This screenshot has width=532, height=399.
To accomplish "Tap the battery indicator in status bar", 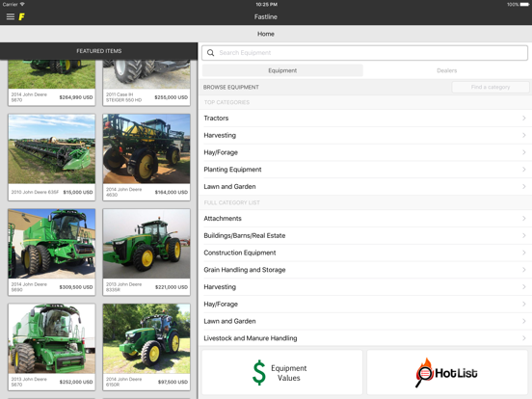I will pyautogui.click(x=524, y=5).
